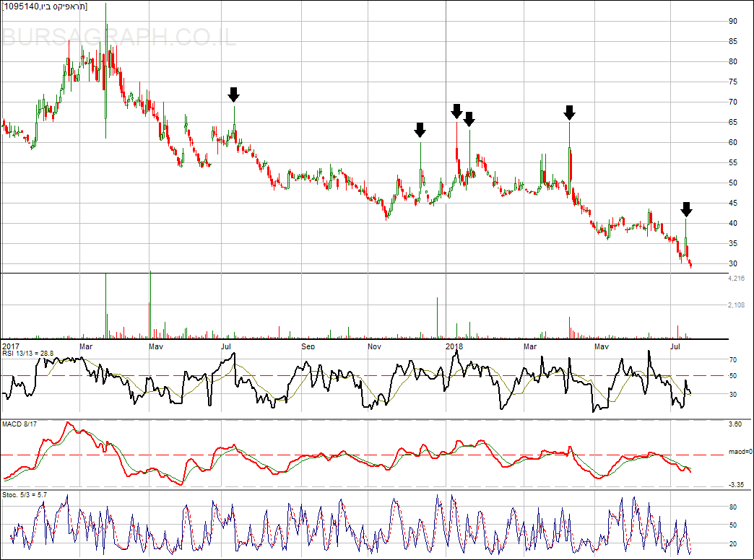
Task: Click the 30 label on price axis
Action: coord(733,263)
